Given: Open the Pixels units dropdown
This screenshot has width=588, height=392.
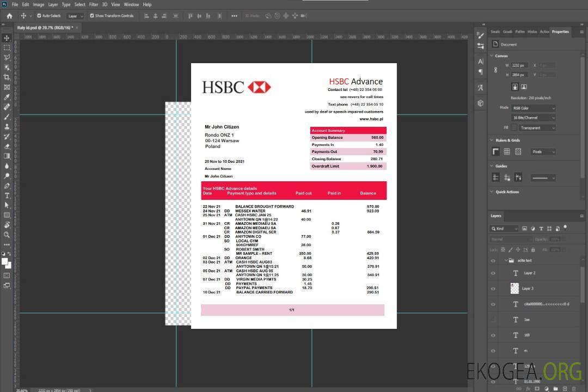Looking at the screenshot, I should [543, 151].
